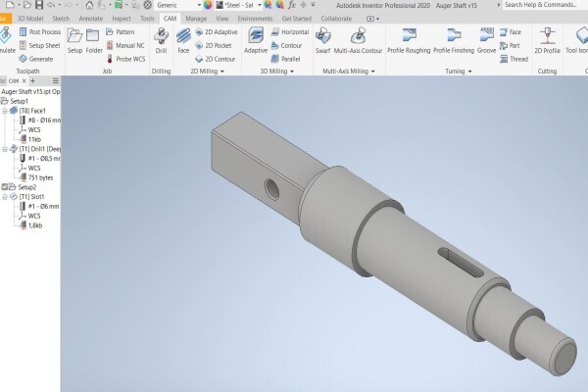Viewport: 588px width, 392px height.
Task: Toggle the Setup2 checkbox in browser
Action: click(x=5, y=187)
